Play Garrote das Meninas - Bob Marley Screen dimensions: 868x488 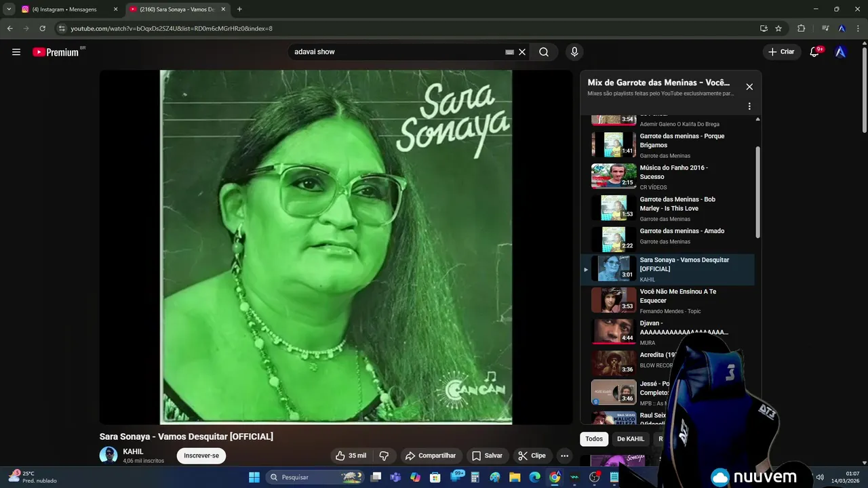click(667, 208)
